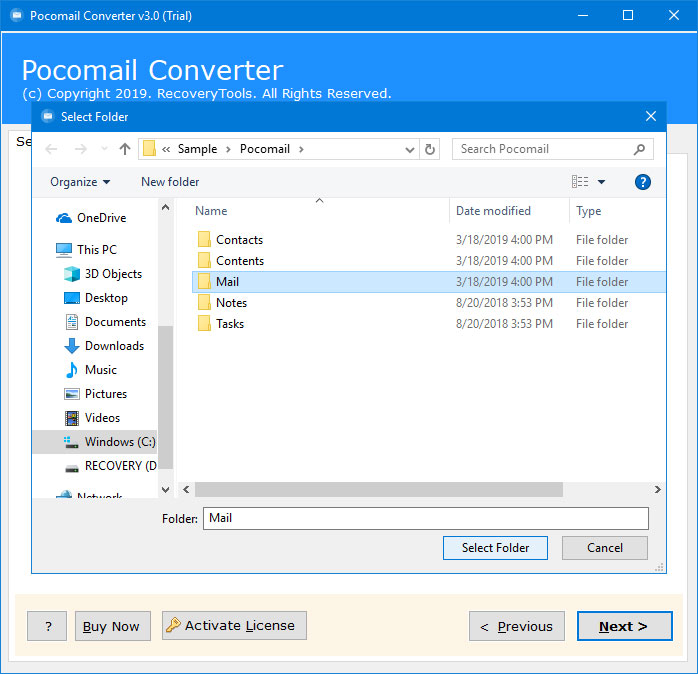Expand the chevron after Sample breadcrumb
Screen dimensions: 698x674
pos(228,150)
